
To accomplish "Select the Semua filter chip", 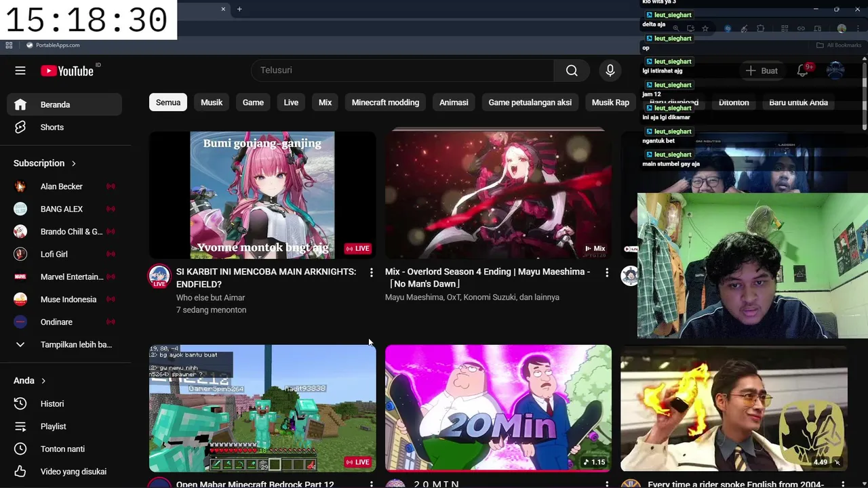I will tap(168, 102).
